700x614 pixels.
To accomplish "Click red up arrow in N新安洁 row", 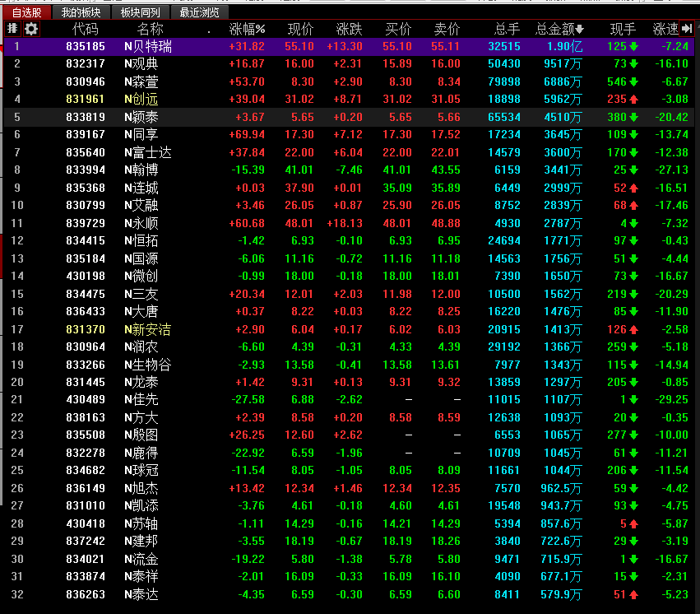I will (x=633, y=330).
